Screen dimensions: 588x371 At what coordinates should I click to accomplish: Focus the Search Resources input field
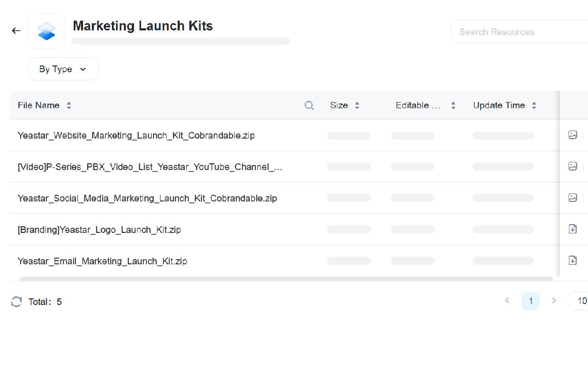[519, 32]
